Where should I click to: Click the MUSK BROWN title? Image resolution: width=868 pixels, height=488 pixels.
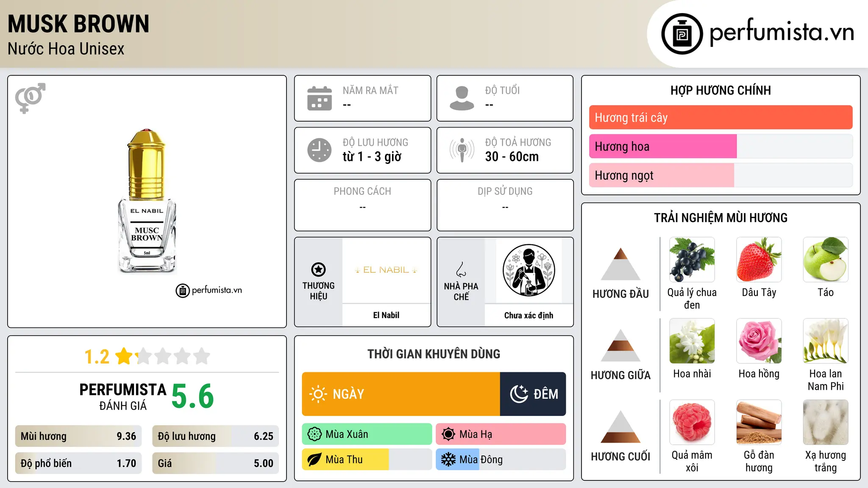coord(78,24)
